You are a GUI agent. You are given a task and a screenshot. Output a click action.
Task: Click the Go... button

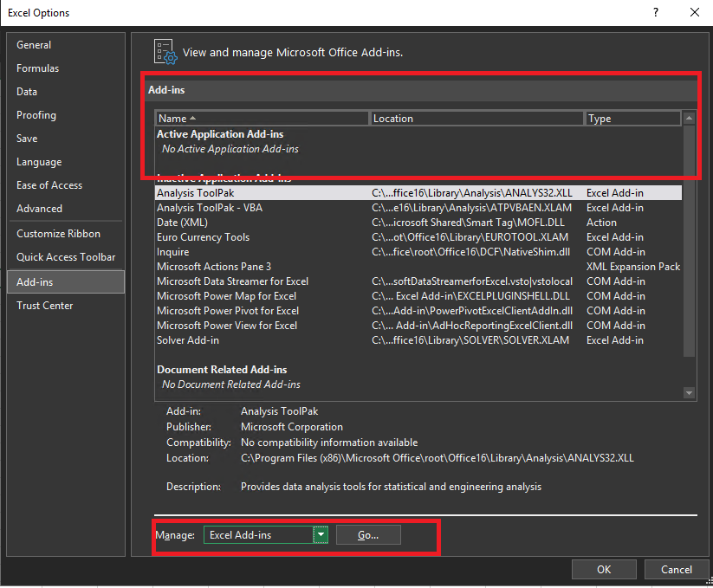click(x=368, y=535)
